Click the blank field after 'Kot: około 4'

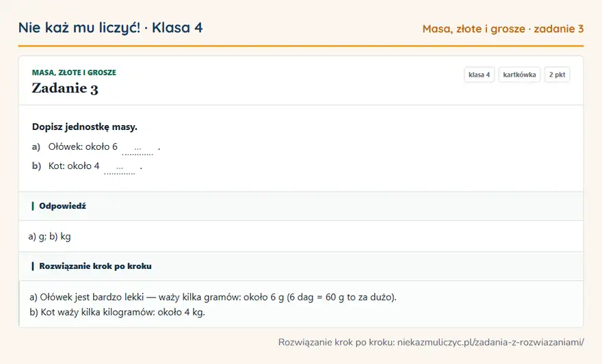tap(120, 168)
